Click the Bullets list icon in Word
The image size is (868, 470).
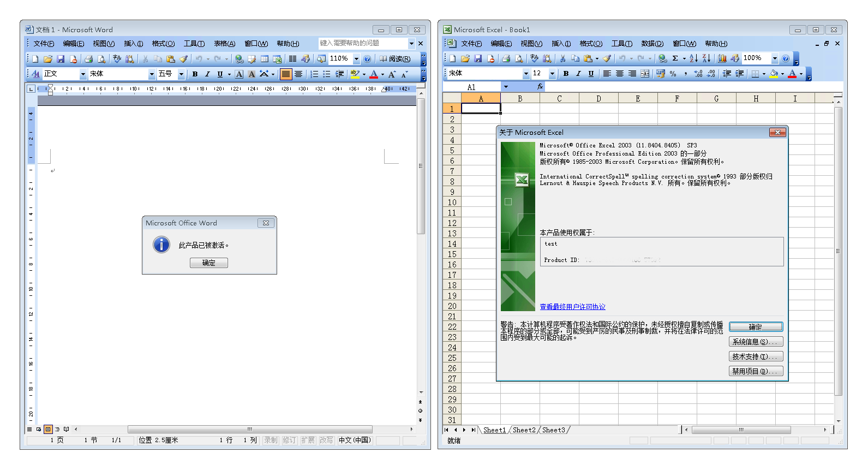(327, 74)
